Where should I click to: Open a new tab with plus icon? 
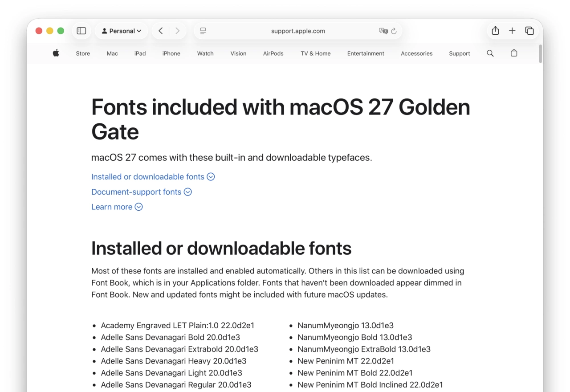click(512, 31)
